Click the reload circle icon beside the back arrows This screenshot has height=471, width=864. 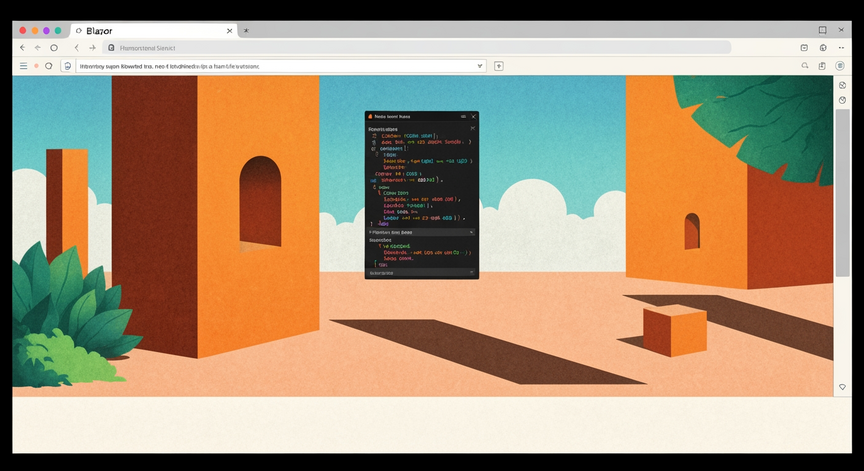(x=54, y=48)
